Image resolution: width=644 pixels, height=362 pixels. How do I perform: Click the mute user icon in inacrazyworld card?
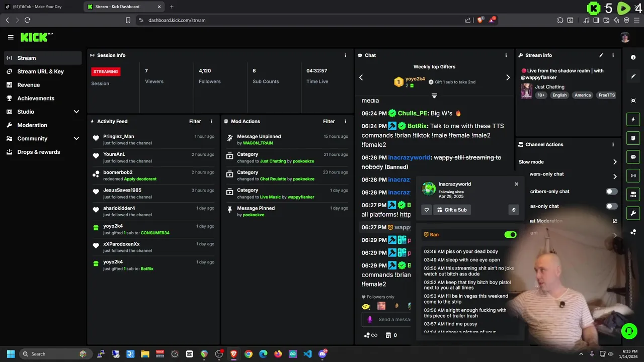513,210
